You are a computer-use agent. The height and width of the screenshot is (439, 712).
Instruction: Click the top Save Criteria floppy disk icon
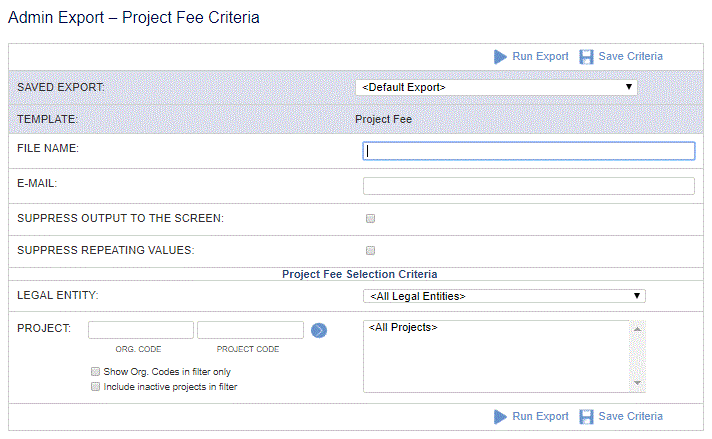coord(586,57)
